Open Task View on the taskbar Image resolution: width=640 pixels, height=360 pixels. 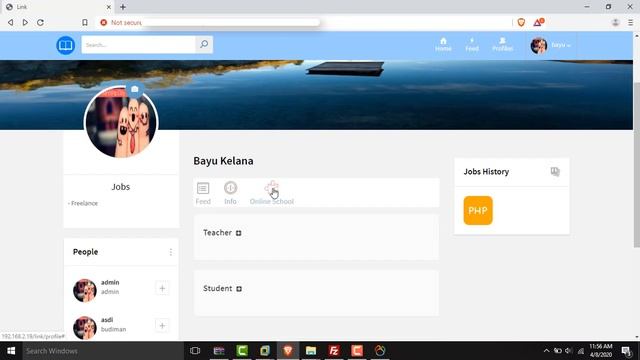pos(195,351)
